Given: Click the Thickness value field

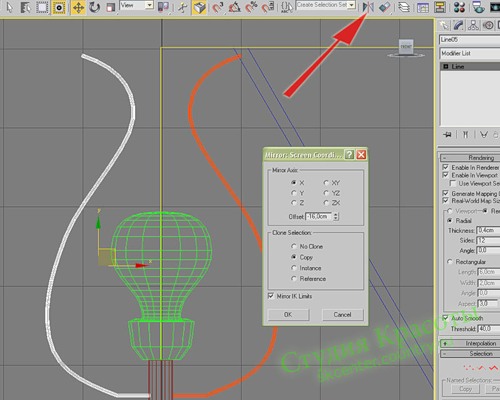Looking at the screenshot, I should pyautogui.click(x=489, y=230).
